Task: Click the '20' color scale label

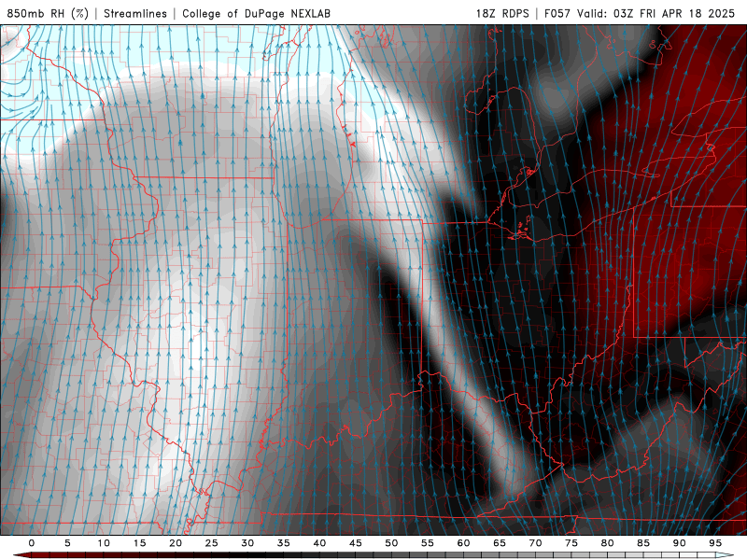Action: (x=176, y=543)
